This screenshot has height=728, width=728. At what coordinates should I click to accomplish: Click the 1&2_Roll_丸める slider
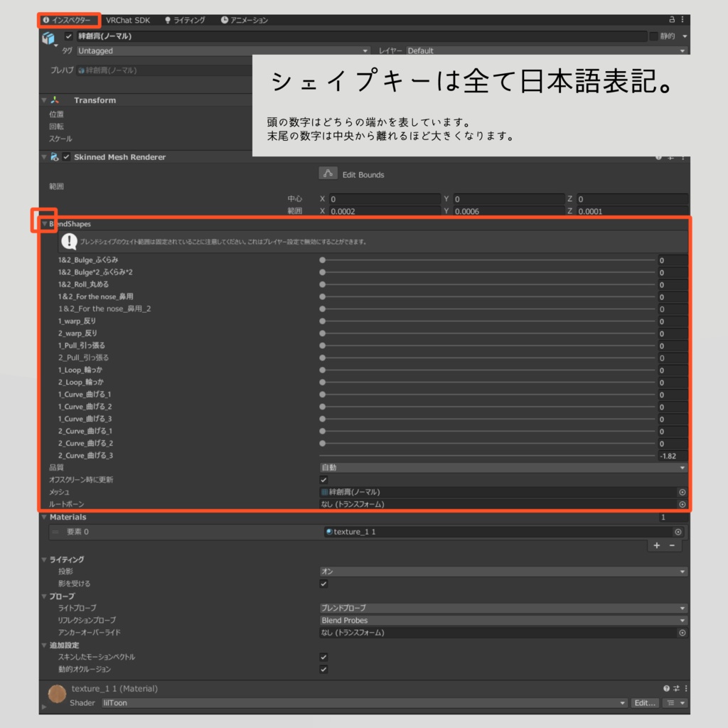click(488, 284)
